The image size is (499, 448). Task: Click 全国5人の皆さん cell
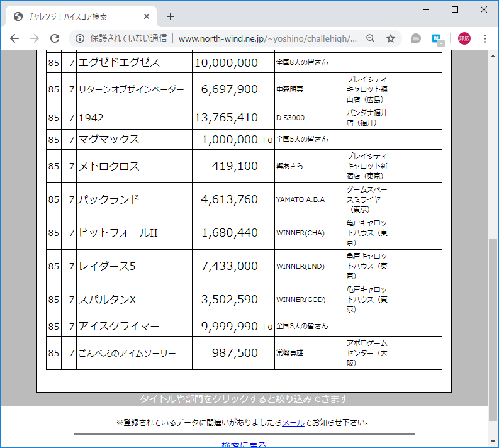[302, 139]
